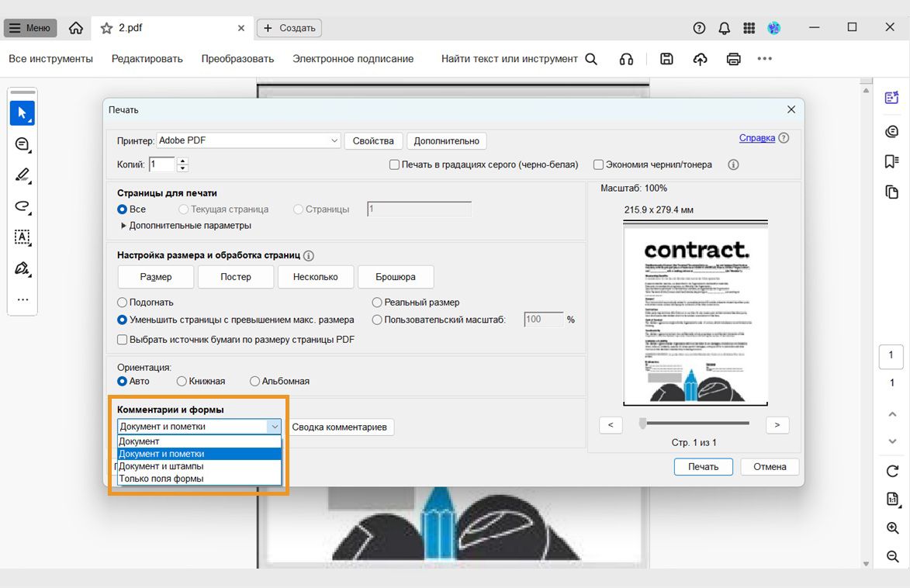910x588 pixels.
Task: Close the Печать dialog
Action: 791,109
